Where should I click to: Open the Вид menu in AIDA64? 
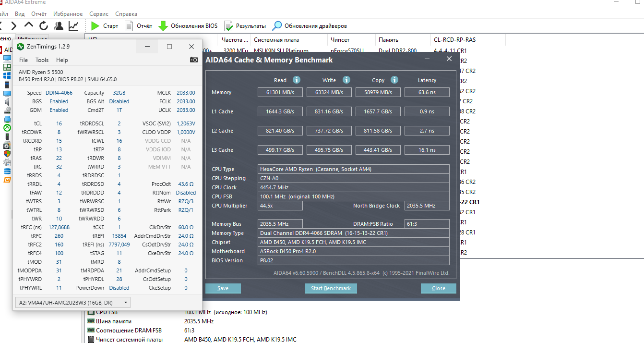[20, 14]
